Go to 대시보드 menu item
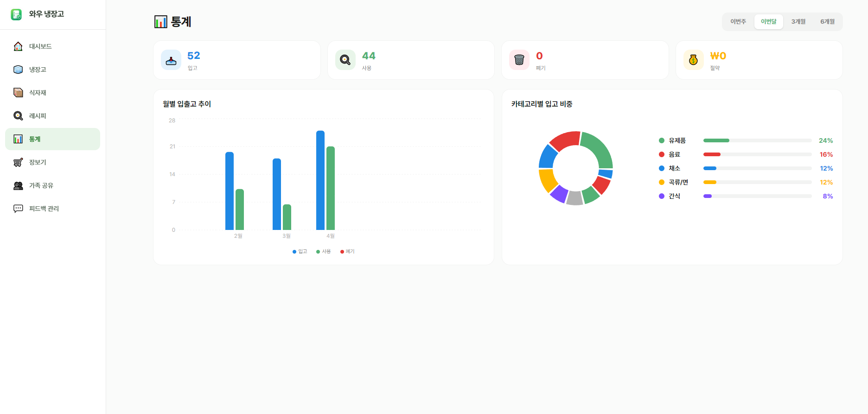This screenshot has height=414, width=868. [53, 46]
